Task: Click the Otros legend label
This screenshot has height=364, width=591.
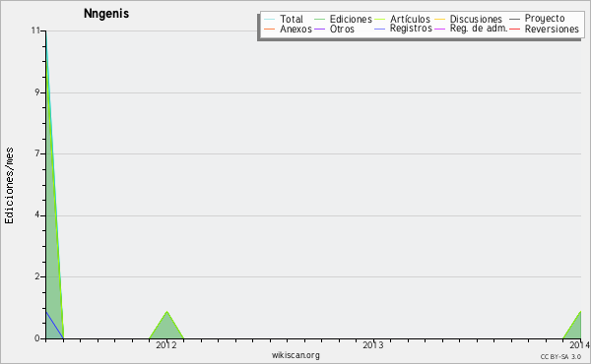Action: coord(342,29)
